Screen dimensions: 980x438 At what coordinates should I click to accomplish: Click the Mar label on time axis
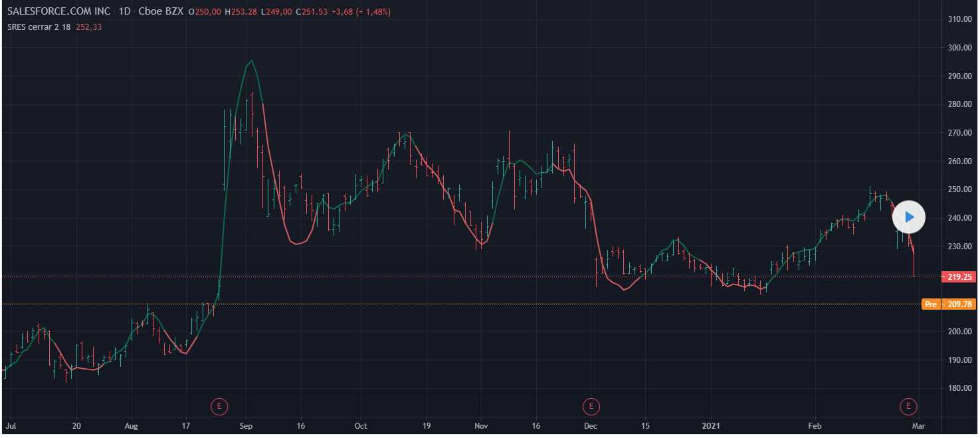click(x=919, y=425)
